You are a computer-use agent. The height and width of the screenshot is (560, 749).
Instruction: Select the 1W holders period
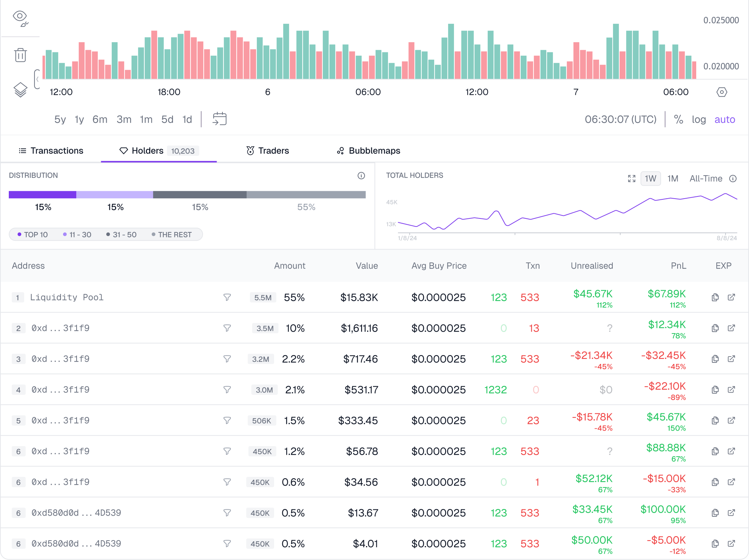point(650,178)
